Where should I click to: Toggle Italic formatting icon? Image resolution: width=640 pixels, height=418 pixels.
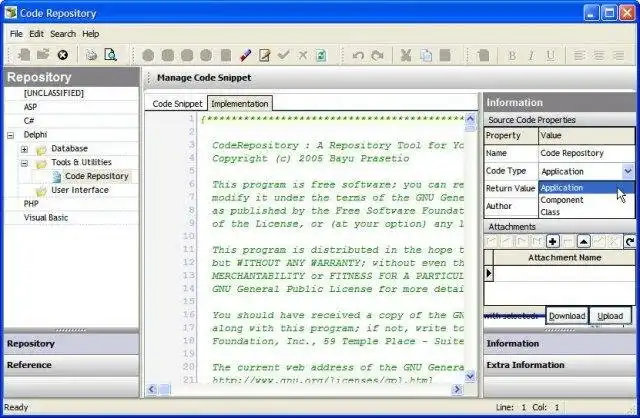pos(531,56)
